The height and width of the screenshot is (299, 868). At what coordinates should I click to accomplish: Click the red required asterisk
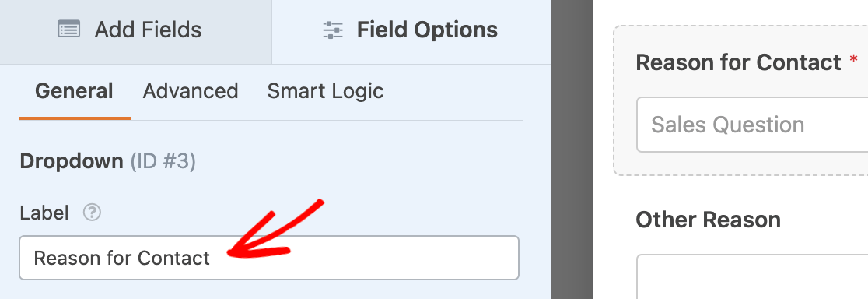tap(853, 60)
